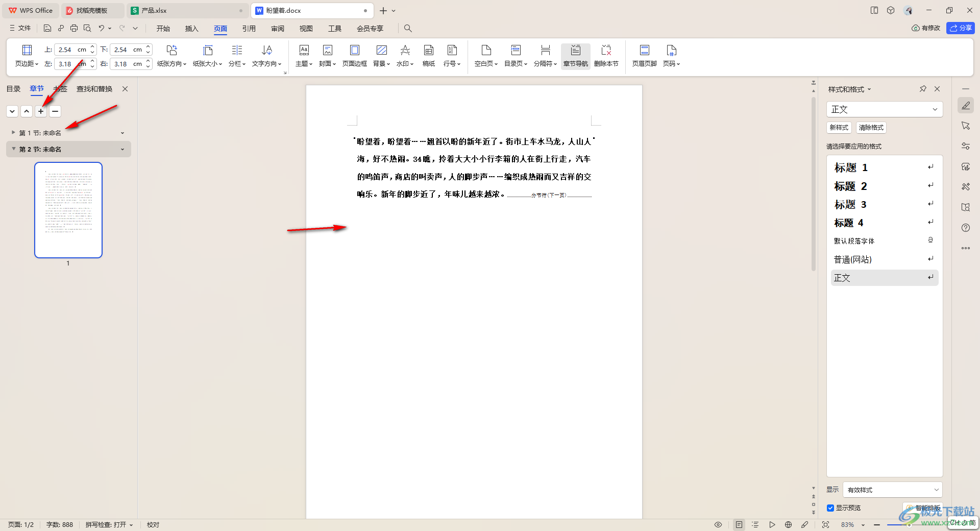The width and height of the screenshot is (980, 531).
Task: Open the 正文 current style combo box
Action: [x=884, y=109]
